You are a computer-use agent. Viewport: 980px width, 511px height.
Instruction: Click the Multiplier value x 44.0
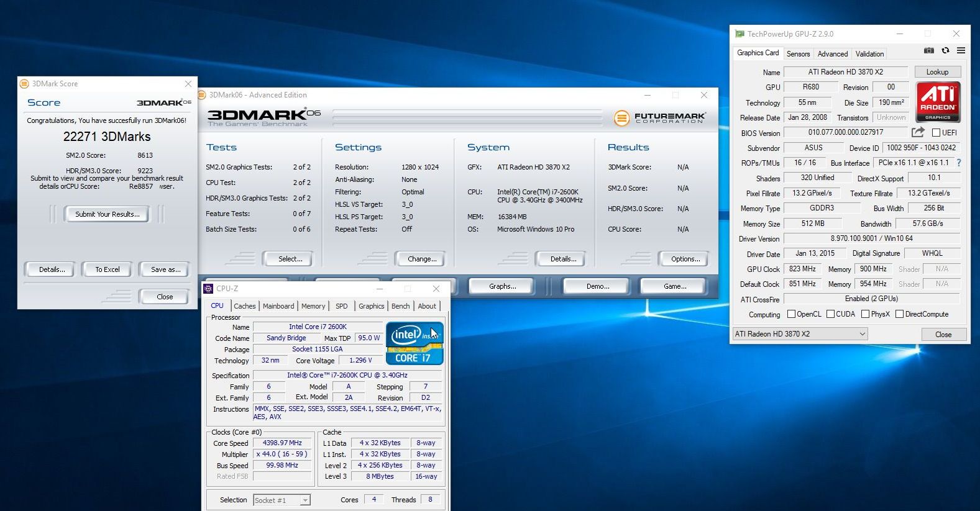tap(282, 454)
